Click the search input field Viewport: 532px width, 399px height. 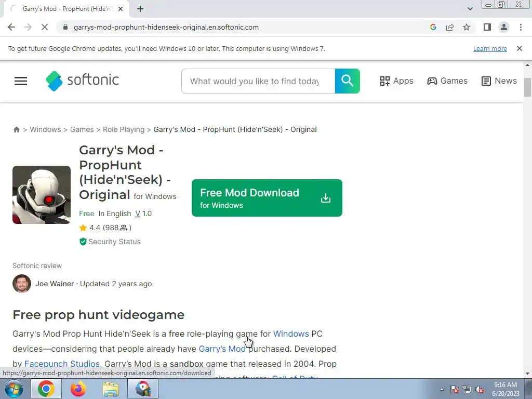pyautogui.click(x=258, y=81)
